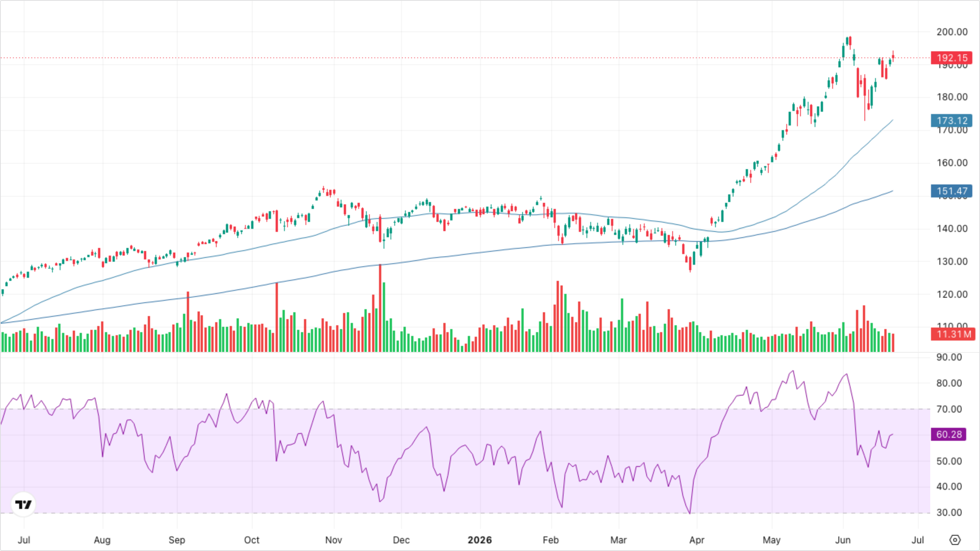Click the 120.00 price scale label

click(952, 294)
